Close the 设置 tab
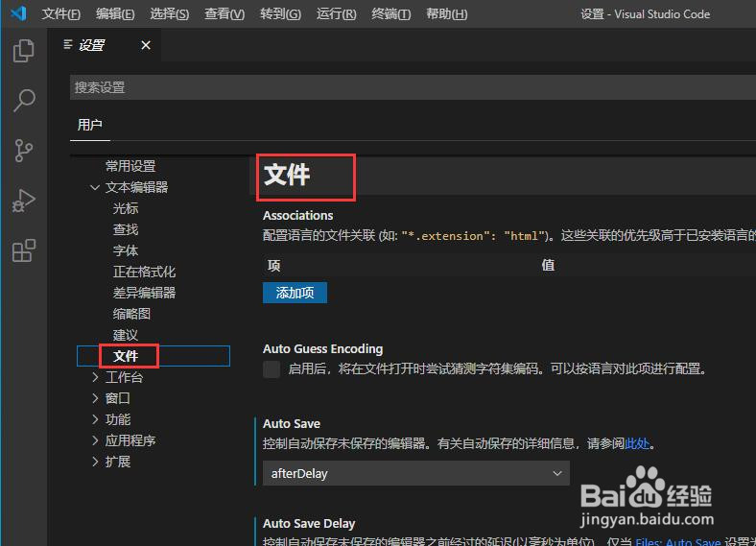The image size is (756, 546). click(x=146, y=45)
